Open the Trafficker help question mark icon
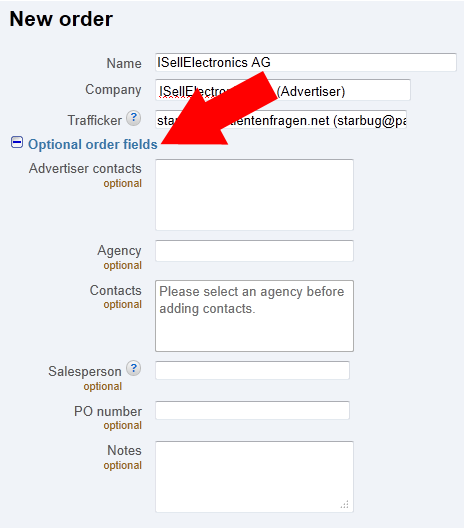This screenshot has height=528, width=464. [133, 118]
